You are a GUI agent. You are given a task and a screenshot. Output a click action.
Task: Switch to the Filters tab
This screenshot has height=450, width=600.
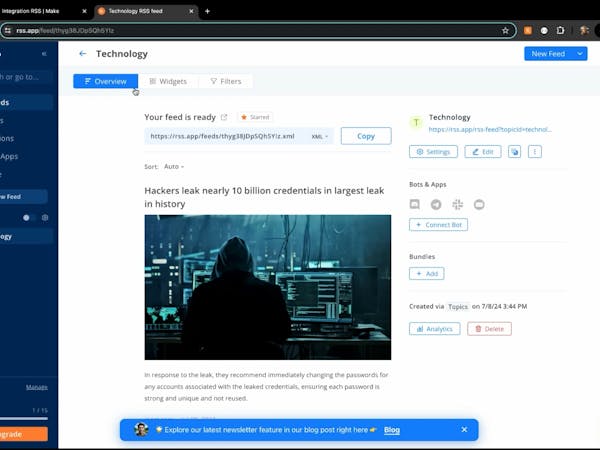click(225, 81)
